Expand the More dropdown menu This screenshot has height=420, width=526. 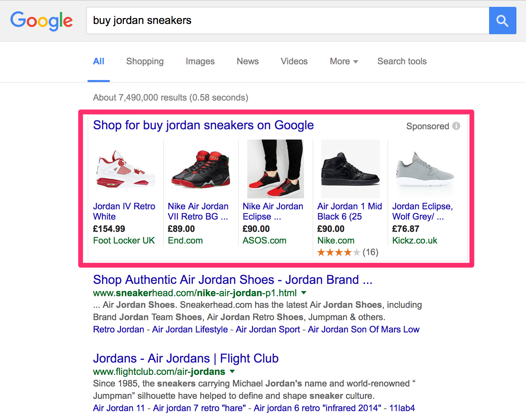[x=344, y=61]
